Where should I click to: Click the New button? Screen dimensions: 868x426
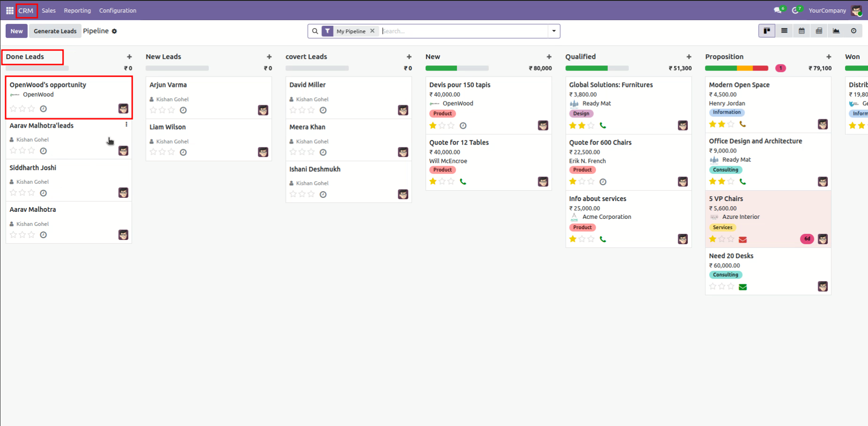pyautogui.click(x=17, y=31)
